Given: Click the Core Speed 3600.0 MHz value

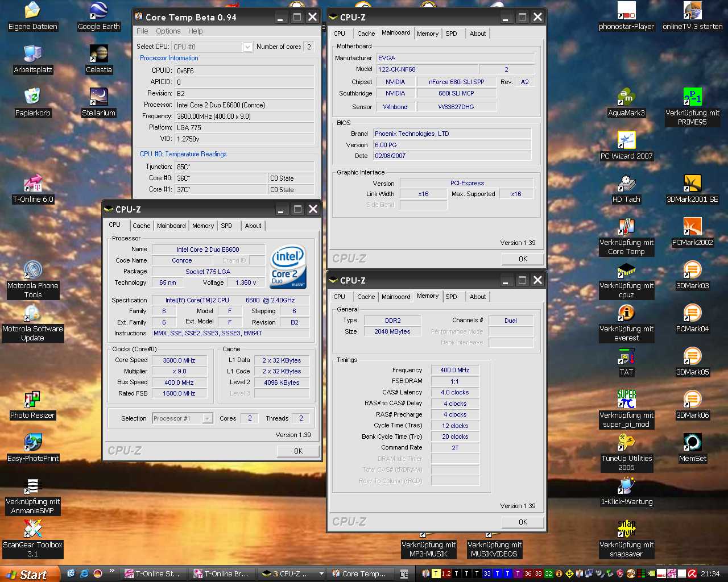Looking at the screenshot, I should 179,360.
